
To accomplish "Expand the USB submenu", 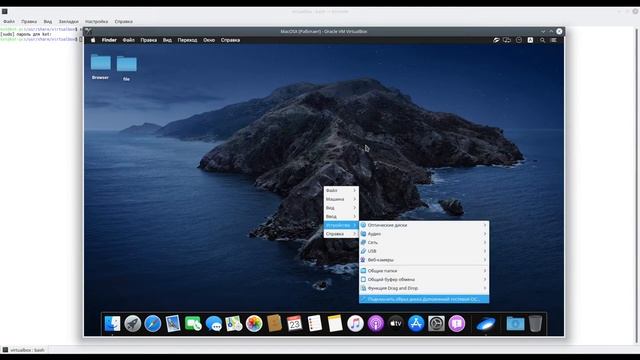I will (x=424, y=251).
